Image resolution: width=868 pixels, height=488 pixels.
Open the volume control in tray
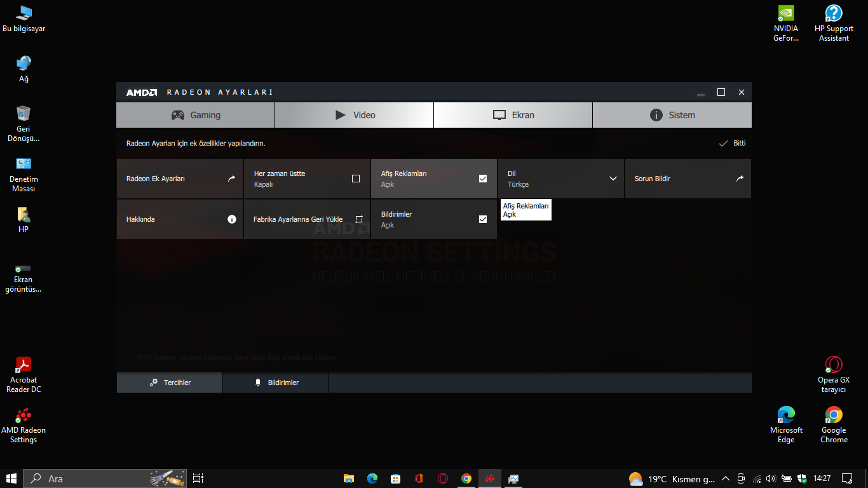pos(771,478)
